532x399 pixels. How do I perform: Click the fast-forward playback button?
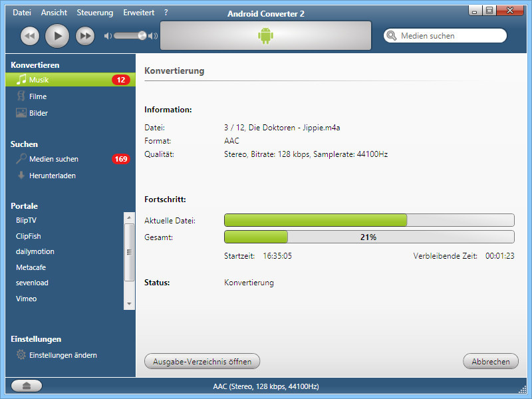click(x=85, y=36)
